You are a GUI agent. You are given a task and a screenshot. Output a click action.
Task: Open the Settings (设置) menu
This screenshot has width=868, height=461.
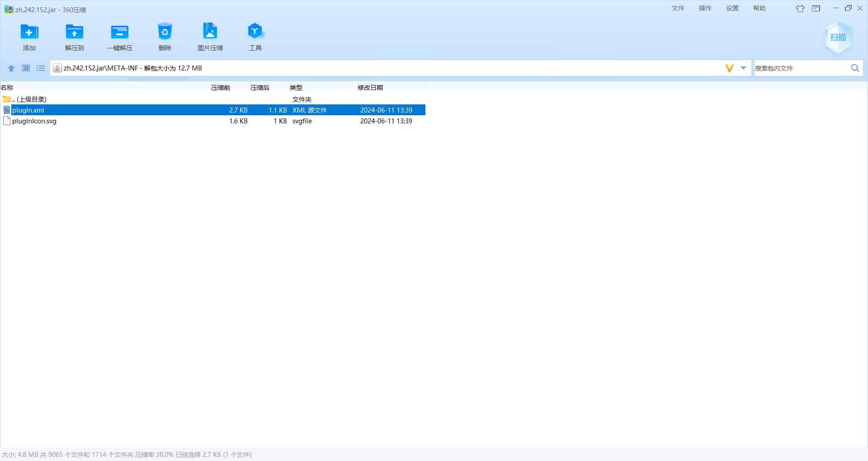(x=732, y=8)
